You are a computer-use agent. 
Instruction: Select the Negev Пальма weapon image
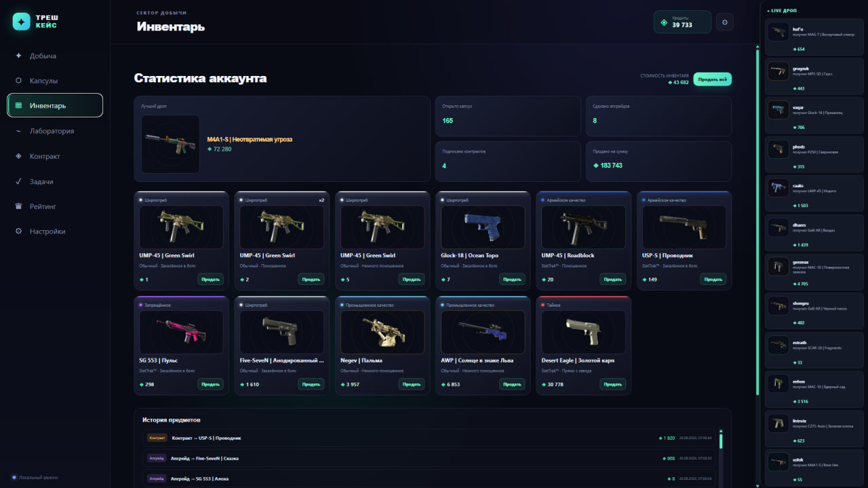[382, 332]
